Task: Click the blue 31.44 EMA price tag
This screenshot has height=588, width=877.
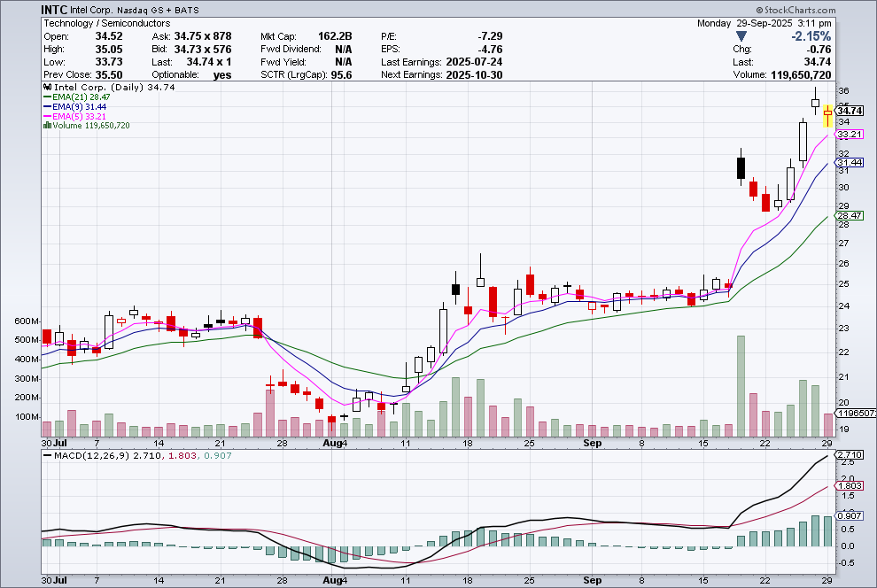Action: 850,163
